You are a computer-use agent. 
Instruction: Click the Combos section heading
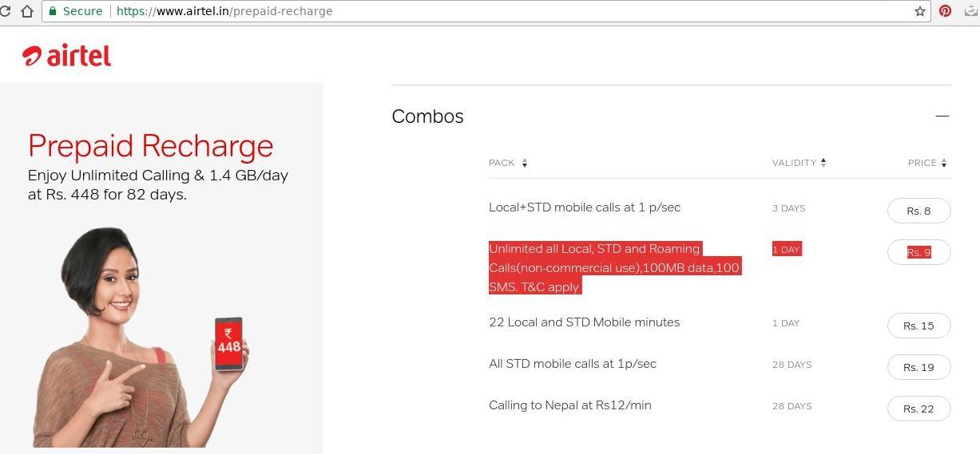coord(427,116)
